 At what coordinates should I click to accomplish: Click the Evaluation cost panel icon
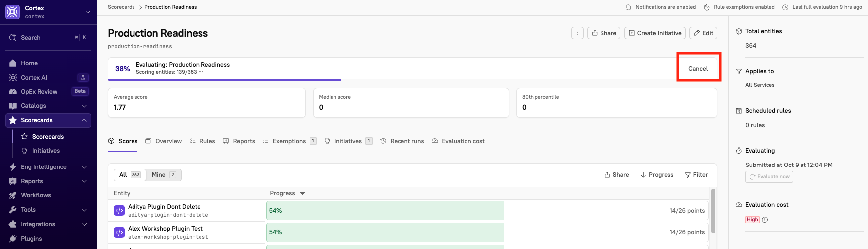(x=739, y=205)
